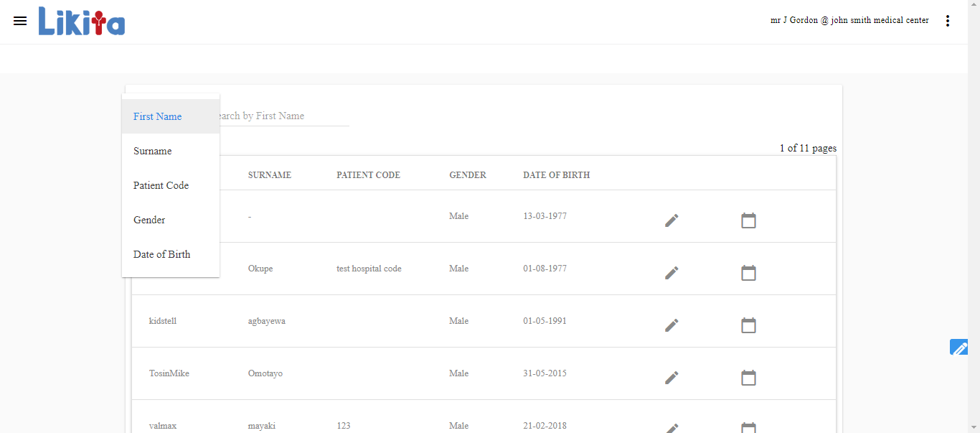Viewport: 980px width, 433px height.
Task: Open calendar icon for 13-03-1977 patient
Action: (748, 220)
